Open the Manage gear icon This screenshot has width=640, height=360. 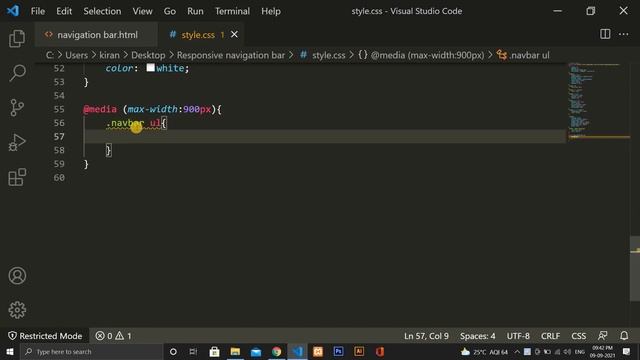[17, 310]
